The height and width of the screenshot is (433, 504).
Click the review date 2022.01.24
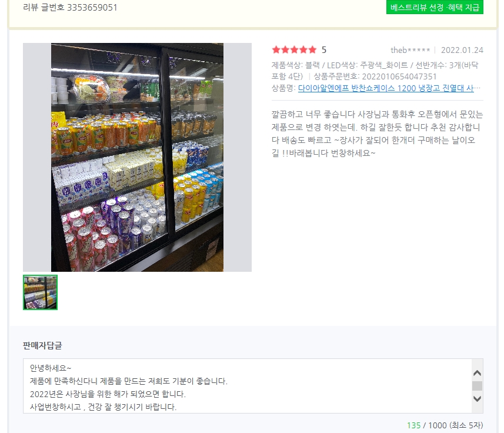(x=462, y=50)
